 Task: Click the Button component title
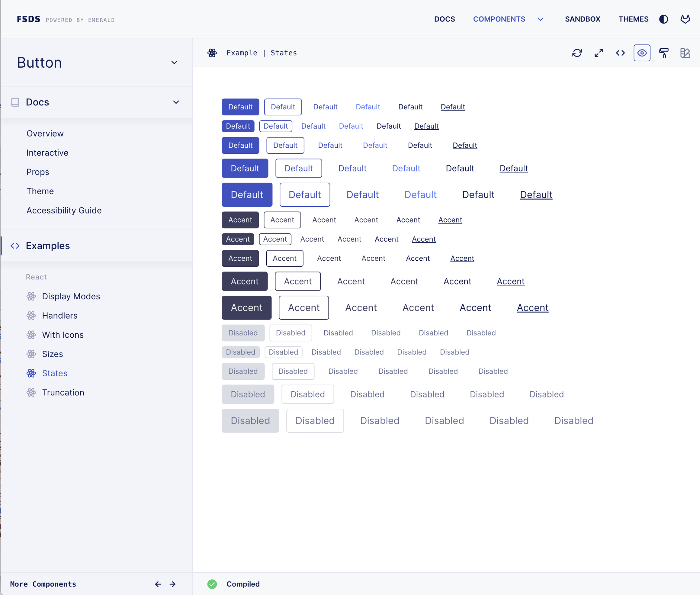point(40,63)
